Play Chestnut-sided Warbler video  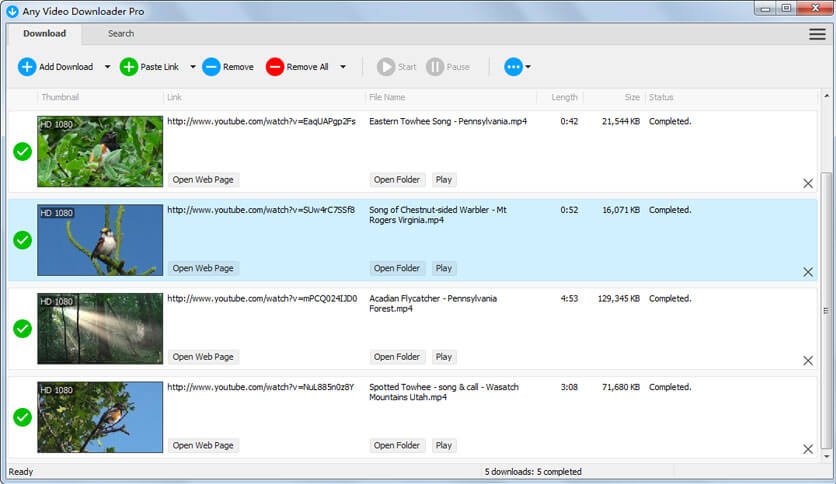[444, 268]
